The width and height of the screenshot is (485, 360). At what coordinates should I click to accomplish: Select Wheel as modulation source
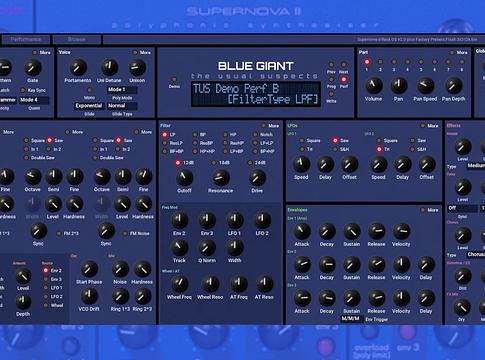(46, 305)
